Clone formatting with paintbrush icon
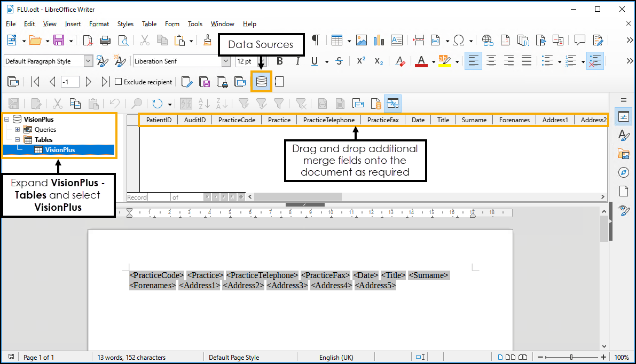Viewport: 636px width, 364px height. tap(207, 40)
